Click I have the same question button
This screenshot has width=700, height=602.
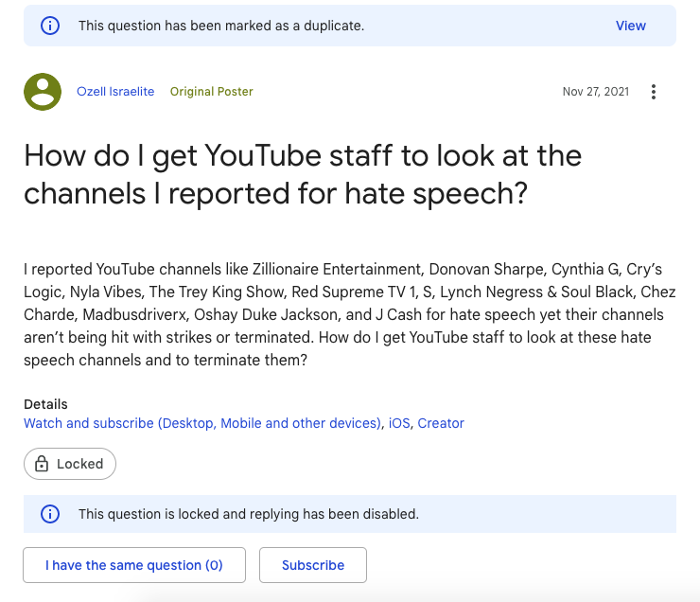pyautogui.click(x=134, y=565)
